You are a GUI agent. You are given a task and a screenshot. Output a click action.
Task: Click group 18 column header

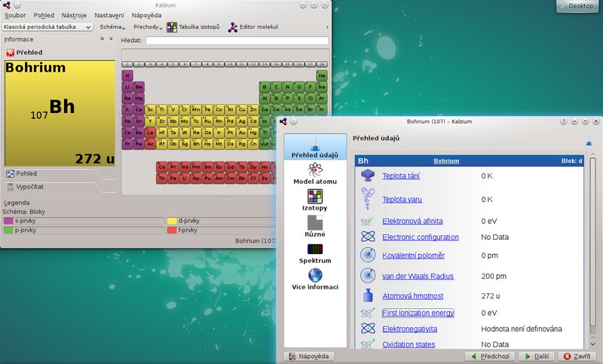[x=322, y=64]
